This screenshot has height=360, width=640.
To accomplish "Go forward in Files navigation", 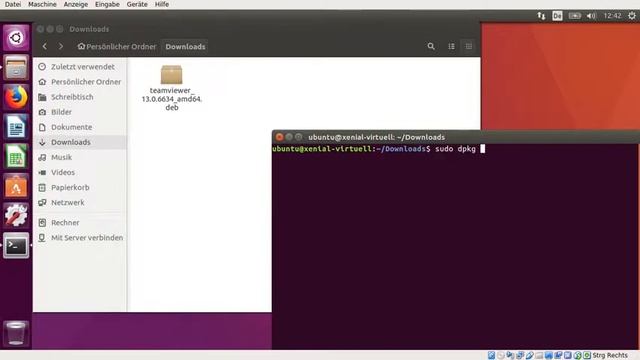I will (61, 47).
